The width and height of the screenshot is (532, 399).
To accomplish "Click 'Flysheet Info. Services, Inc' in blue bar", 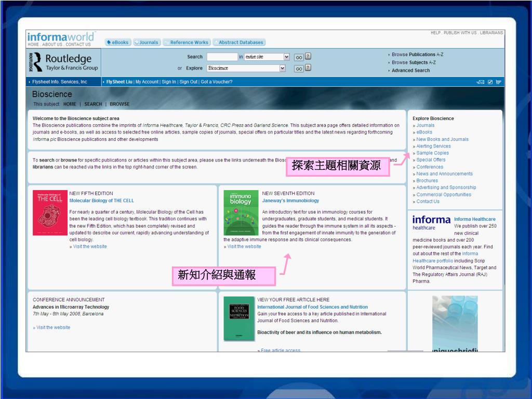I will click(x=60, y=82).
